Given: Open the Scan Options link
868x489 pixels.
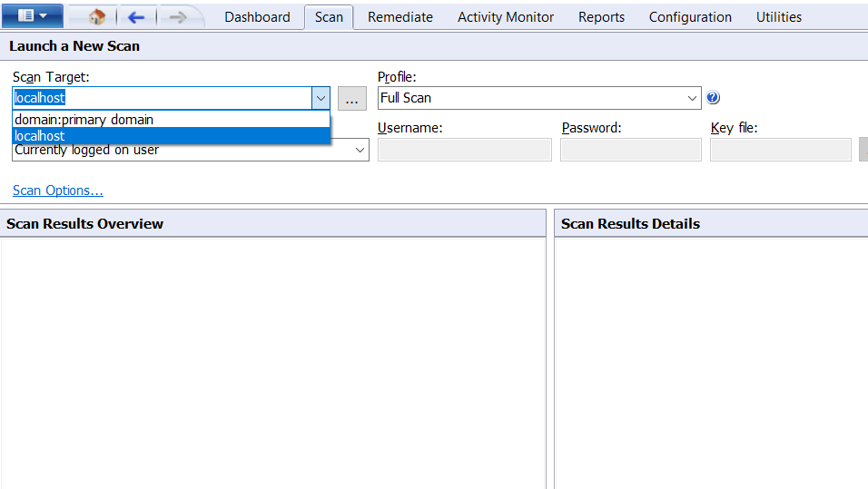Looking at the screenshot, I should [57, 191].
